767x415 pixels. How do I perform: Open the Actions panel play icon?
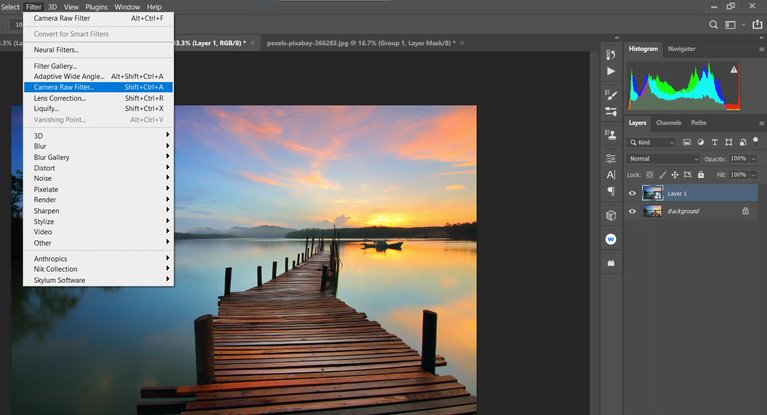(x=611, y=71)
